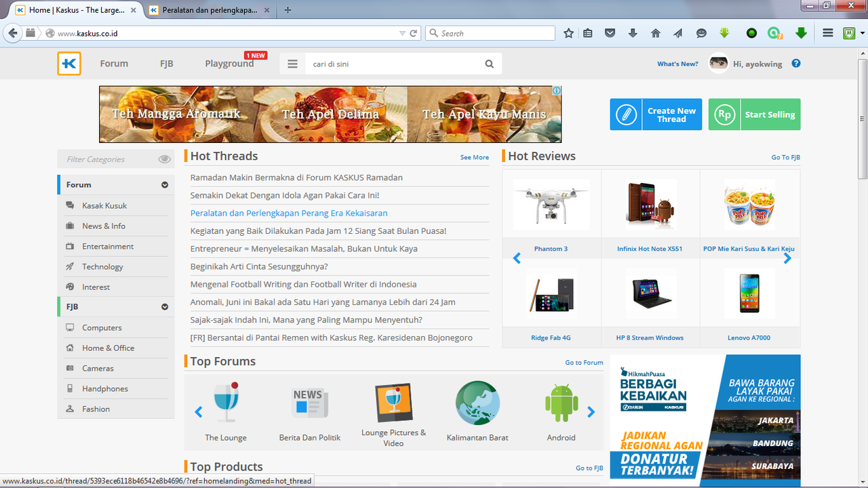Select Handphones in the FJB sidebar
The width and height of the screenshot is (868, 488).
pos(105,388)
